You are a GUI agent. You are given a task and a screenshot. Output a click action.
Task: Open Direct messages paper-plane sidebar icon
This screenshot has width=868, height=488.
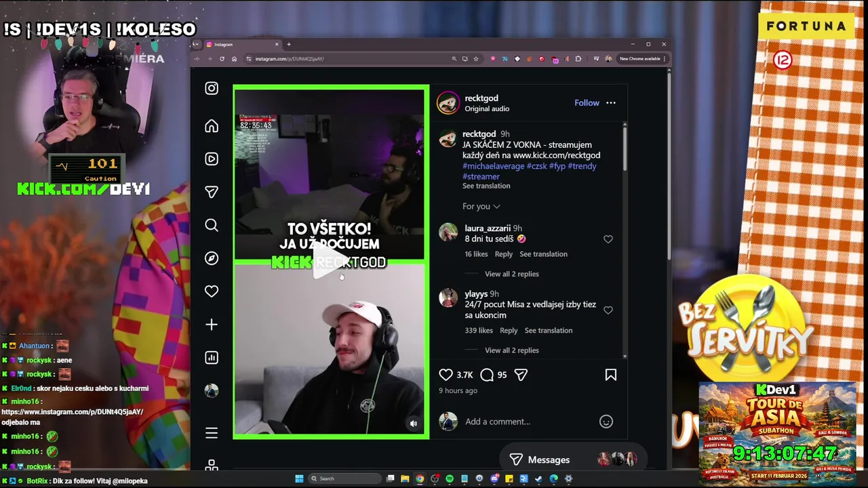coord(212,192)
